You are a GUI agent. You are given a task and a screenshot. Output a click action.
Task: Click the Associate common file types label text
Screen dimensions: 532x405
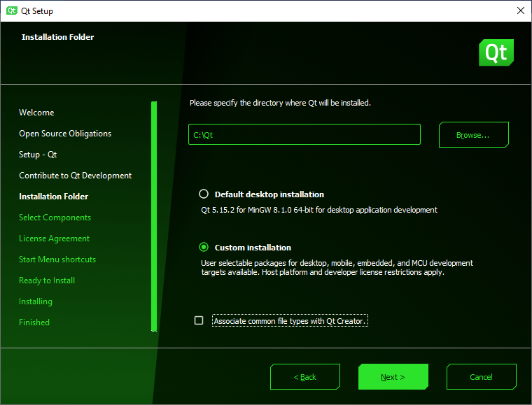(x=290, y=321)
